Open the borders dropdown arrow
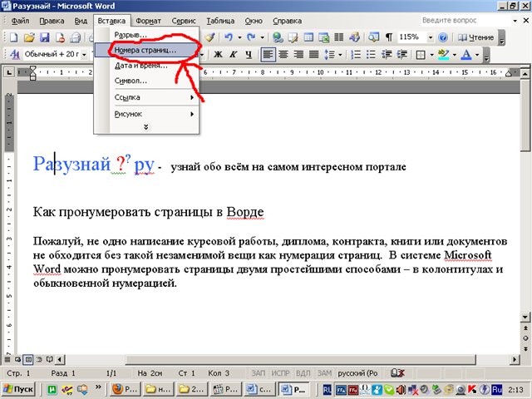 pos(432,54)
